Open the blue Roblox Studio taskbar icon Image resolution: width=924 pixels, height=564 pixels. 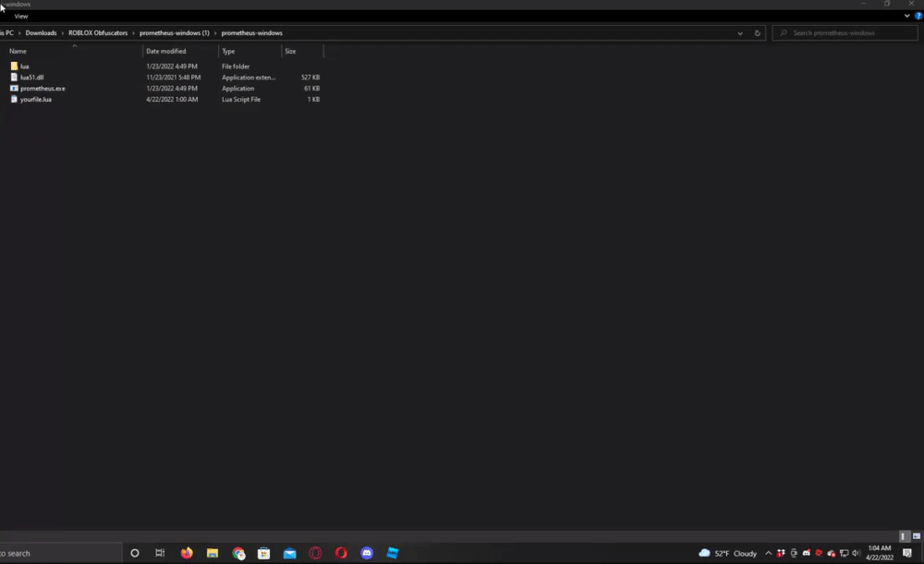click(x=393, y=554)
